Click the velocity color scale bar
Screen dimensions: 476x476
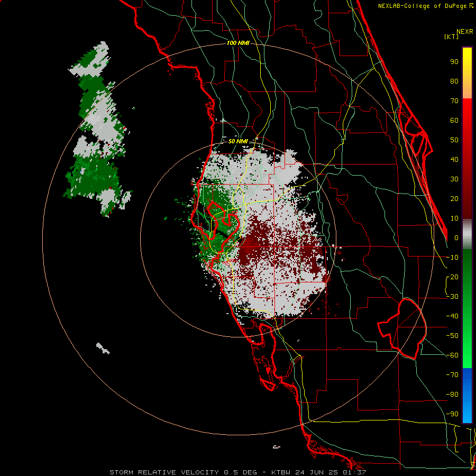(x=467, y=235)
